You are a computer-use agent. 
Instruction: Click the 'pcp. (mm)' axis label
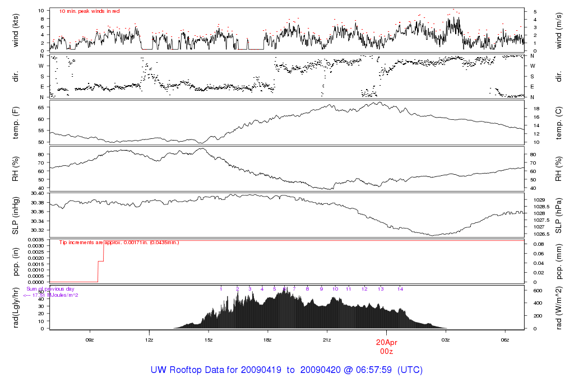pyautogui.click(x=559, y=262)
